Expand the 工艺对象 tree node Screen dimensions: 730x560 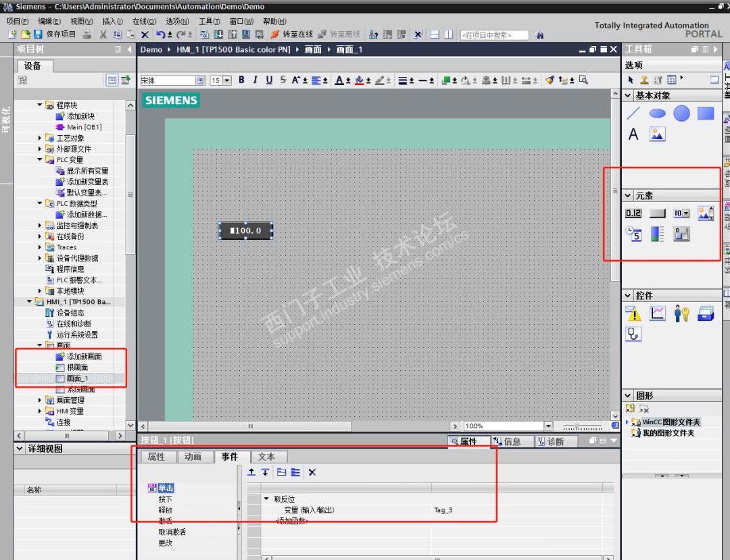click(40, 138)
